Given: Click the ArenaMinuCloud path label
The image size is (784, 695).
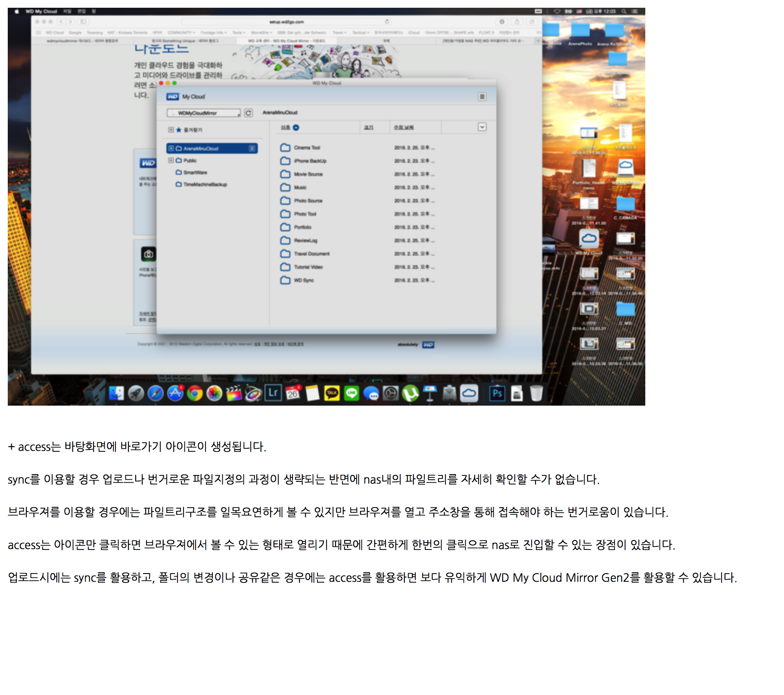Looking at the screenshot, I should [x=280, y=113].
